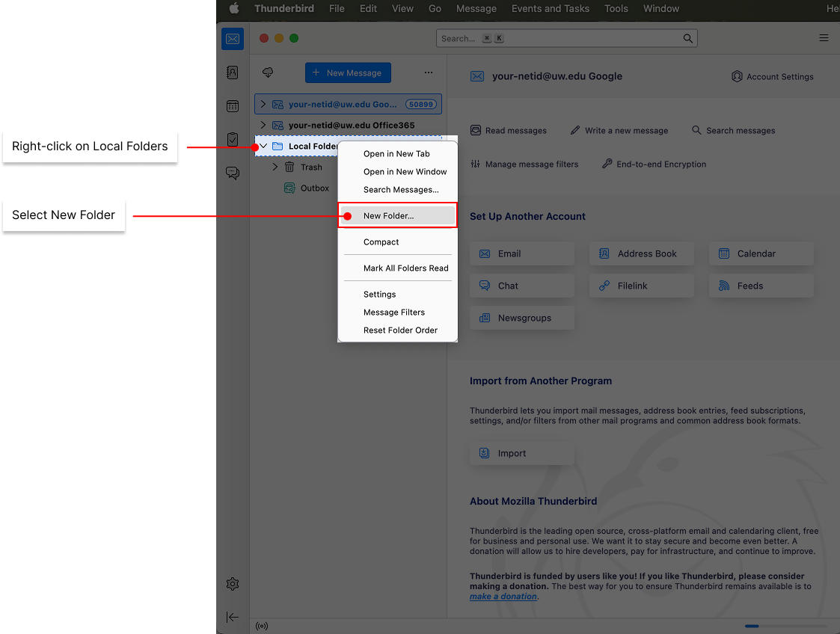Open the Calendar space icon
Screen dimensions: 840x634
233,106
